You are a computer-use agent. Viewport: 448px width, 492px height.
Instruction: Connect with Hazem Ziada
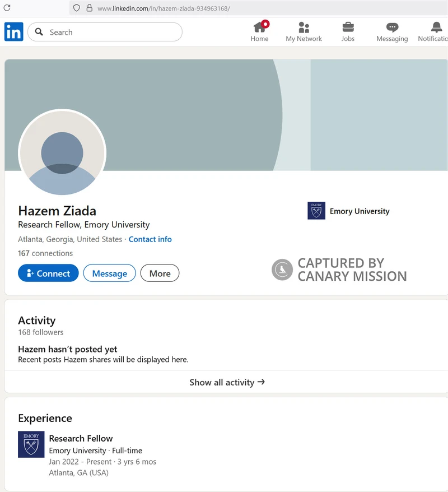pyautogui.click(x=48, y=273)
